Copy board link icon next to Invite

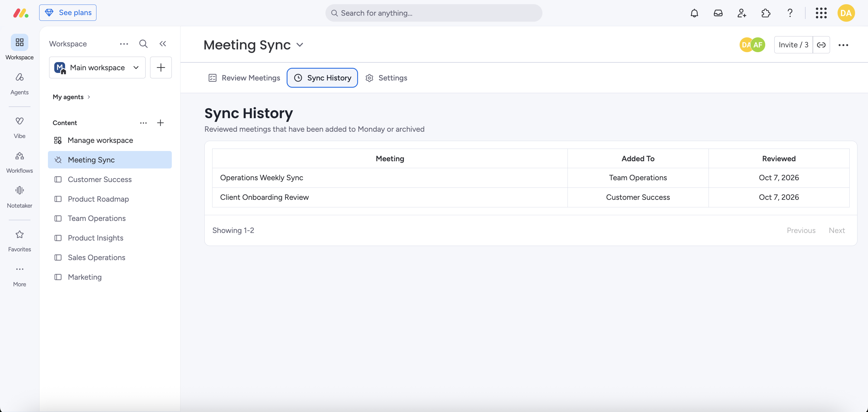tap(821, 45)
